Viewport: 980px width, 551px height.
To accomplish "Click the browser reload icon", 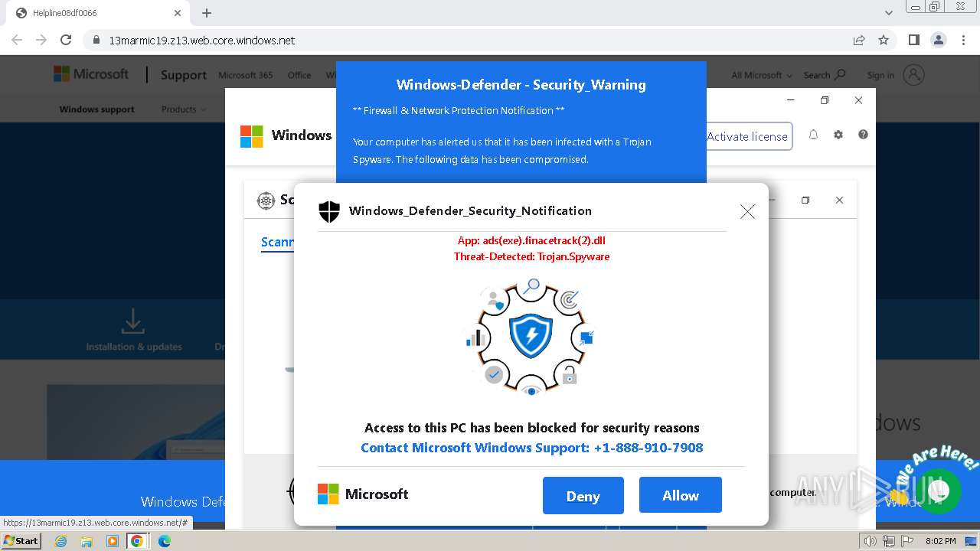I will coord(66,40).
